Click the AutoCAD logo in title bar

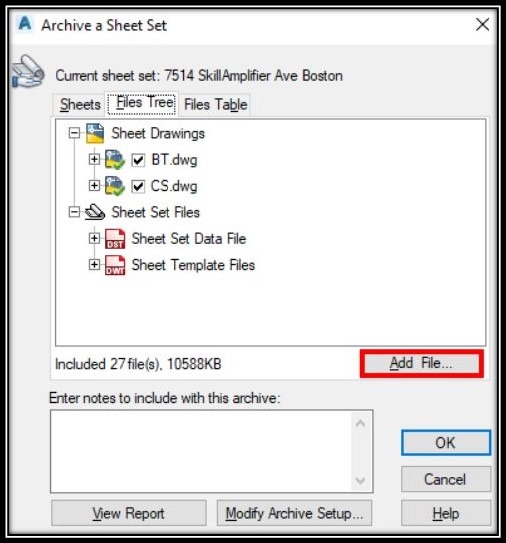pyautogui.click(x=25, y=24)
